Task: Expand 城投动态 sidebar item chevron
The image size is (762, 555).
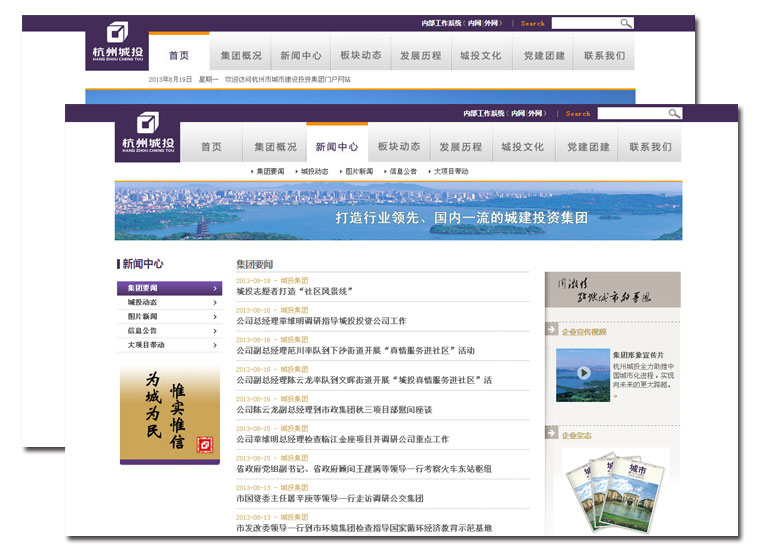Action: click(215, 302)
